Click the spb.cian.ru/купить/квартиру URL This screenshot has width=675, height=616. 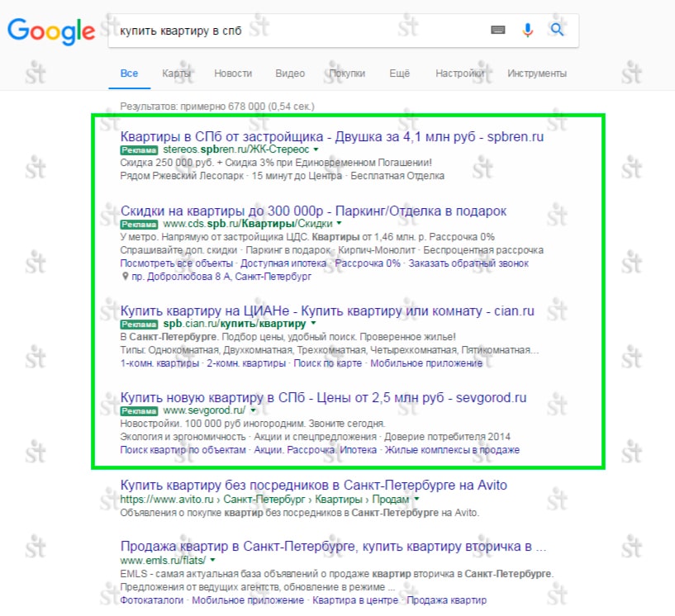pyautogui.click(x=235, y=324)
